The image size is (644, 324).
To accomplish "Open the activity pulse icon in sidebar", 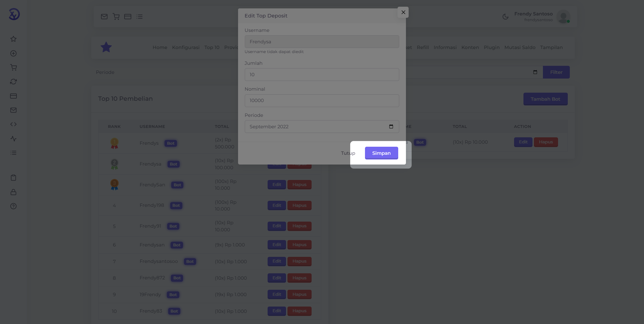I will coord(13,139).
